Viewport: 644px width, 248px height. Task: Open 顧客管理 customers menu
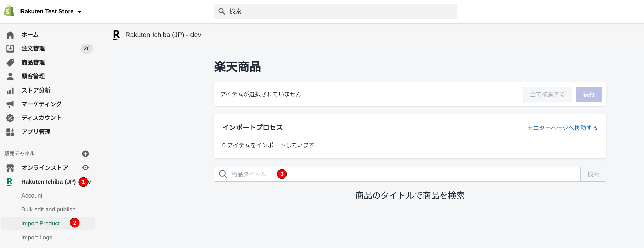pyautogui.click(x=33, y=76)
